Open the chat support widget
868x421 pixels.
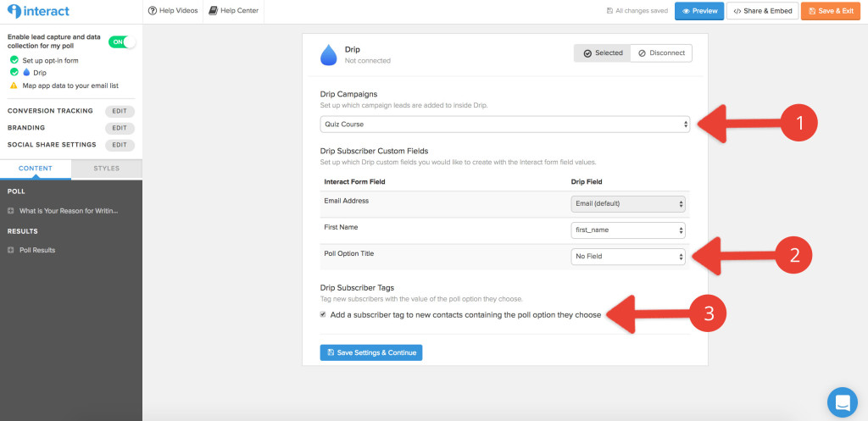point(842,402)
